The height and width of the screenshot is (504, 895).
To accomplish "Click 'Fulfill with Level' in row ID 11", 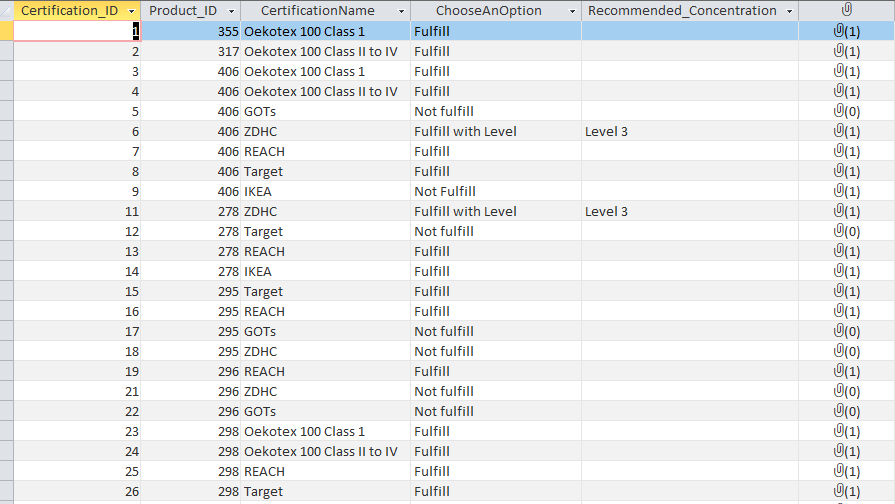I will tap(465, 211).
